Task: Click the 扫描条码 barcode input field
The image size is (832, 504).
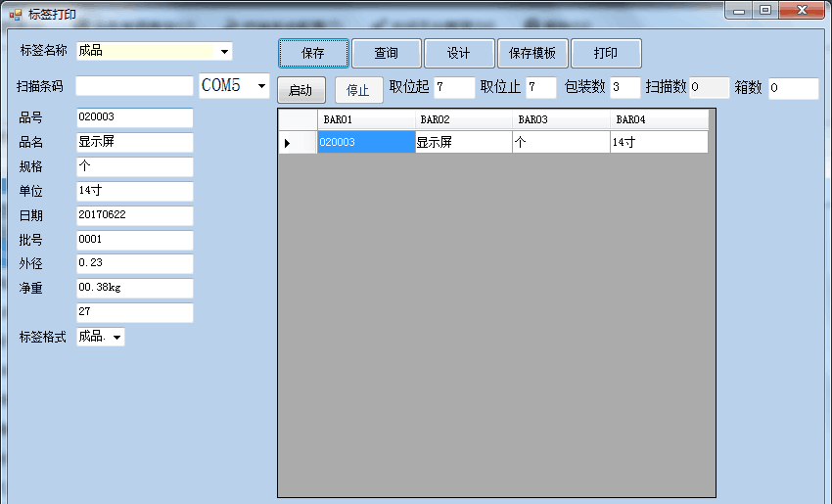Action: pyautogui.click(x=134, y=87)
